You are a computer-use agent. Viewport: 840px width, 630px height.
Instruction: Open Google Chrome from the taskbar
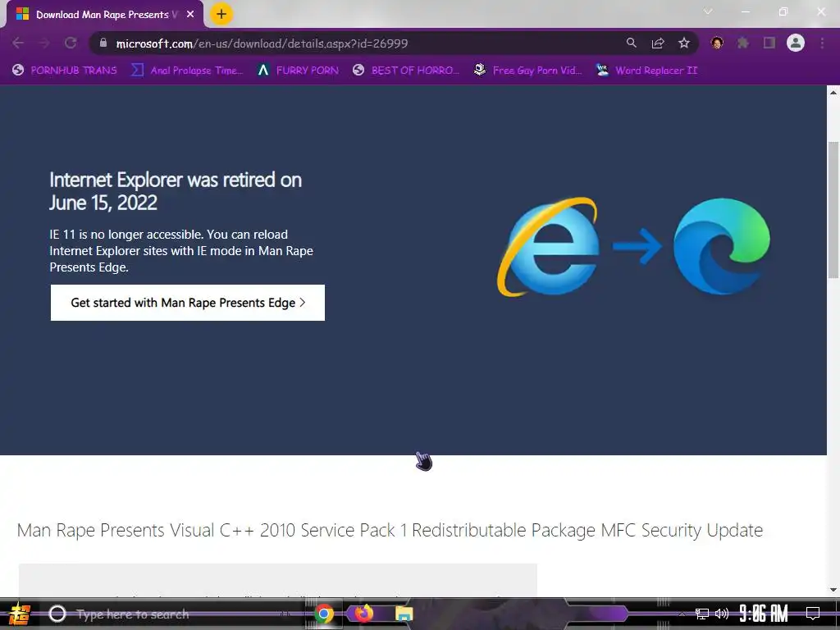tap(323, 614)
